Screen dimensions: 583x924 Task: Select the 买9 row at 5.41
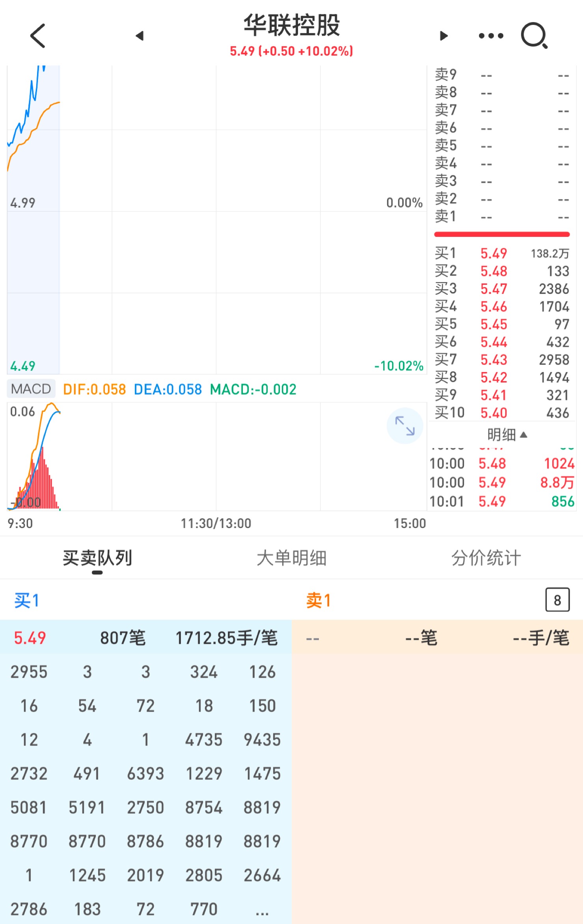(x=502, y=395)
